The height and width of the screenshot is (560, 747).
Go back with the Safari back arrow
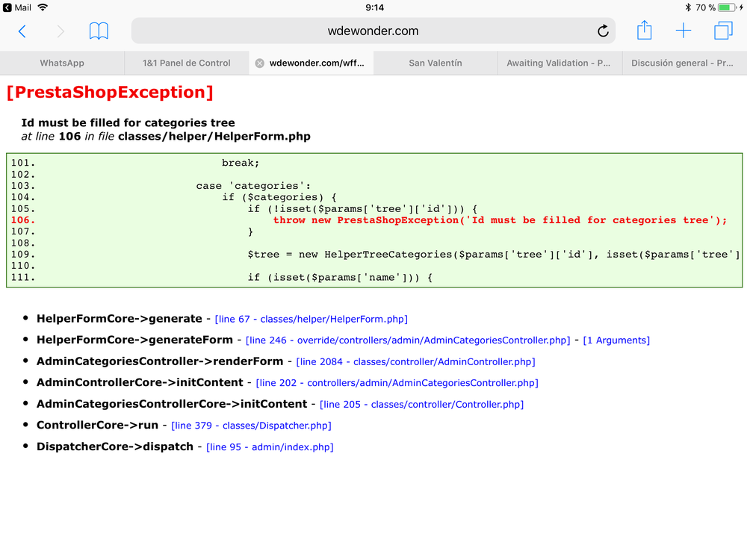click(22, 31)
